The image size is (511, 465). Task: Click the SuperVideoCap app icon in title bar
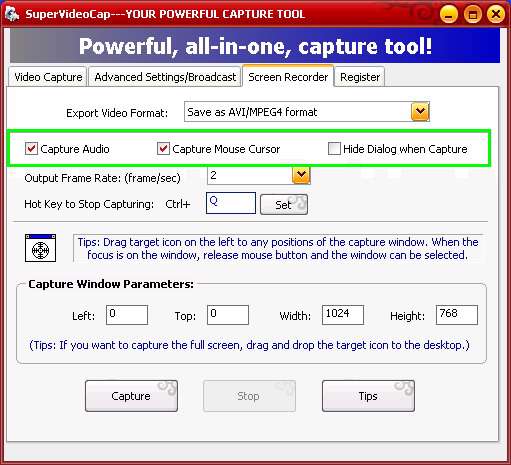pos(12,14)
